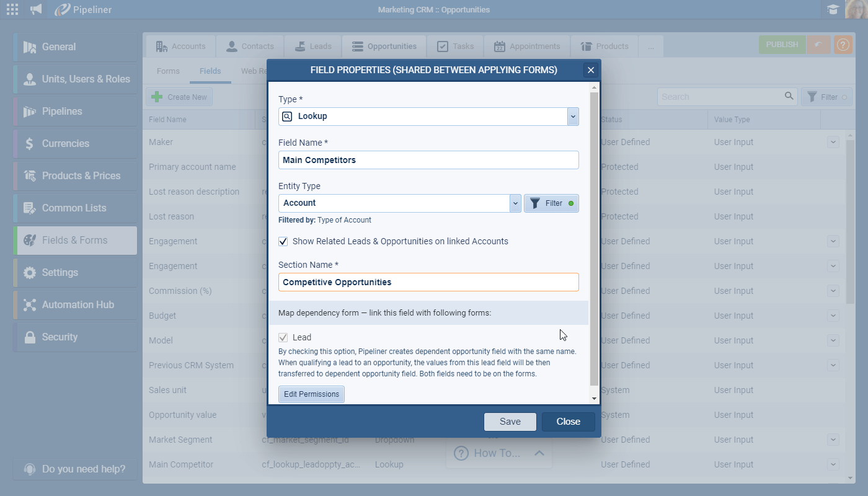
Task: Switch to the Forms tab
Action: (167, 71)
